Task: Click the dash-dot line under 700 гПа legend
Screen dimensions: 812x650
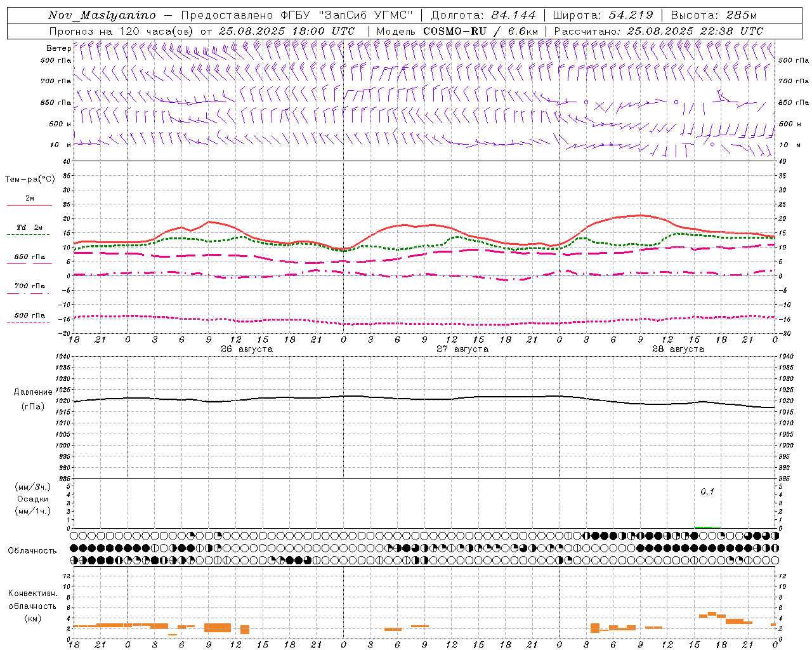Action: pyautogui.click(x=28, y=293)
